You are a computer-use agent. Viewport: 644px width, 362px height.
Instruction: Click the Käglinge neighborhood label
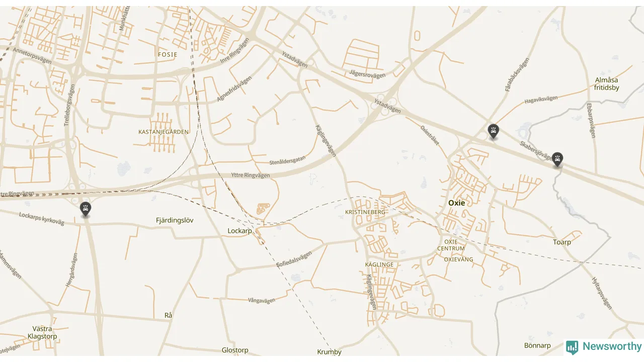point(379,264)
